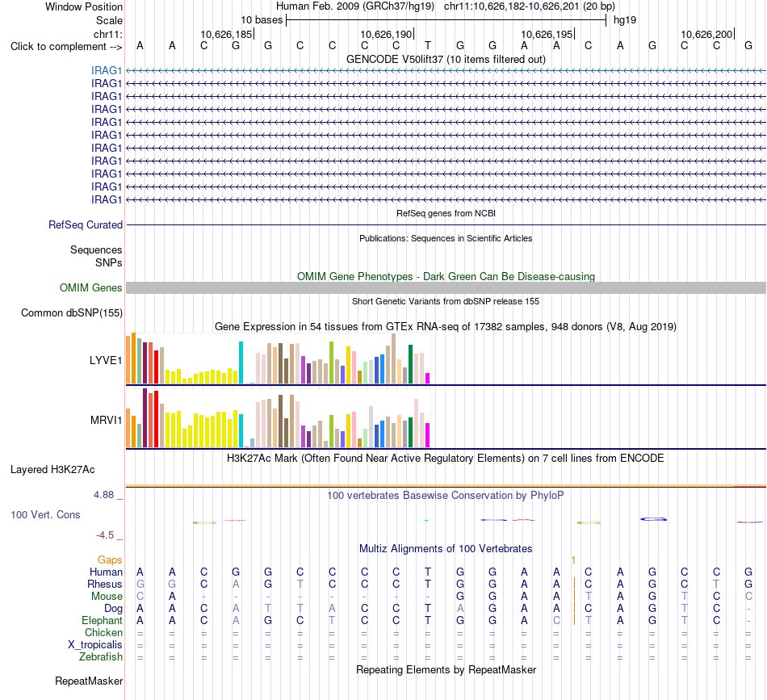Click 'Short Genetic Variants from dbSNP' title
This screenshot has height=700, width=767.
(446, 301)
